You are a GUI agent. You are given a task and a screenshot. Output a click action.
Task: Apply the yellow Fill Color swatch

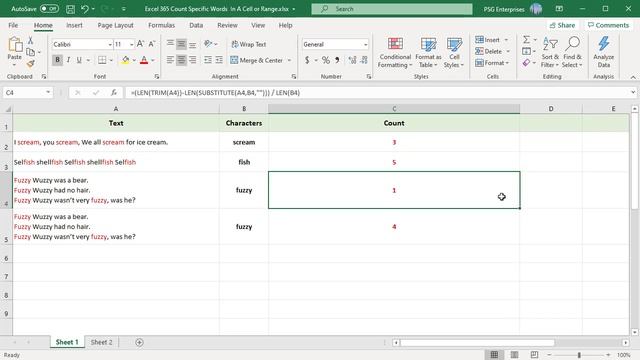(126, 60)
